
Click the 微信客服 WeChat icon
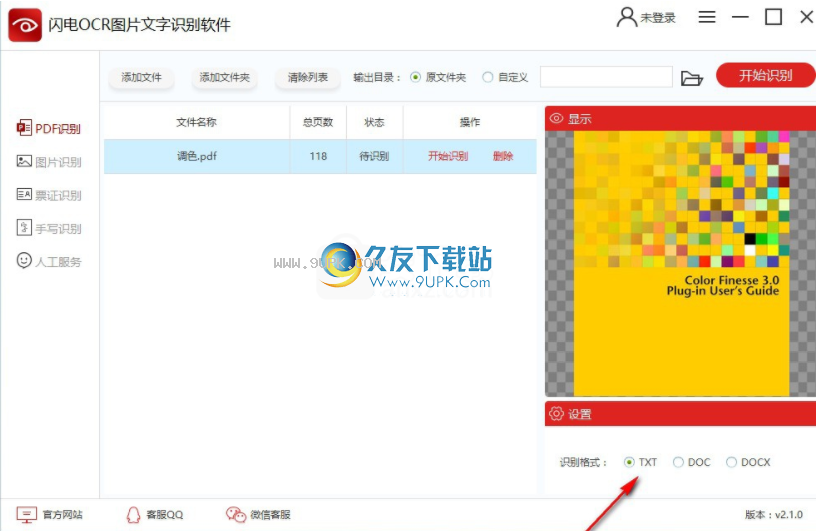(x=236, y=515)
